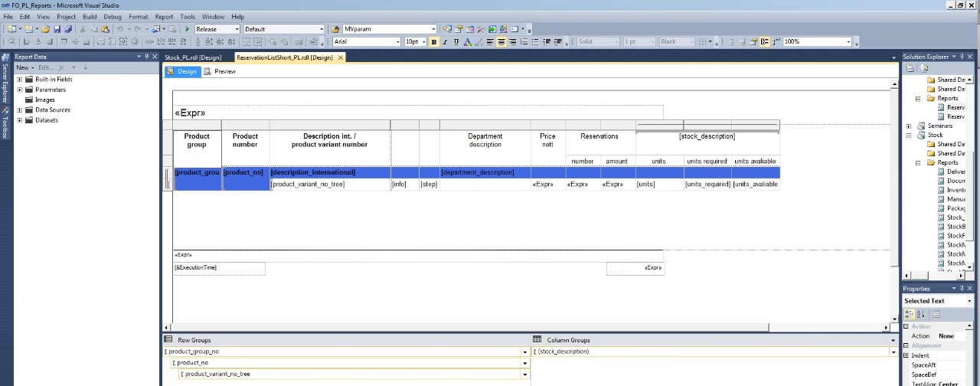Image resolution: width=980 pixels, height=386 pixels.
Task: Click the [description_international] cell
Action: [x=330, y=172]
